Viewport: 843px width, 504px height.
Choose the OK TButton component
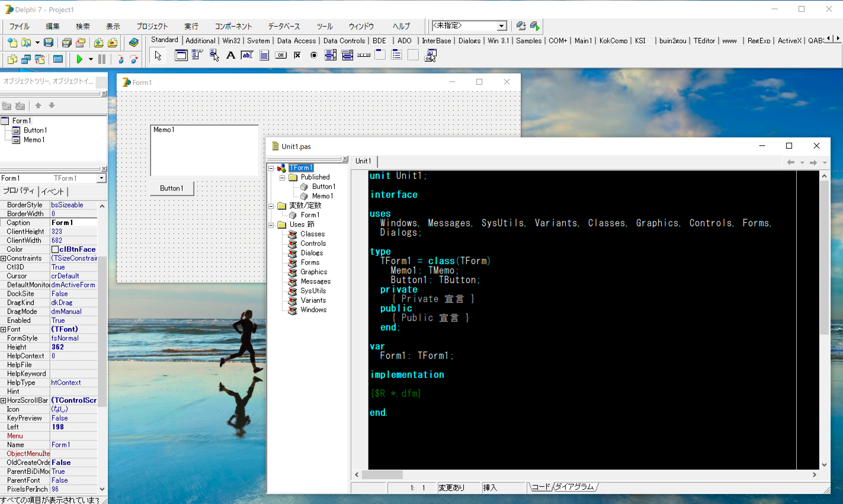tap(281, 55)
